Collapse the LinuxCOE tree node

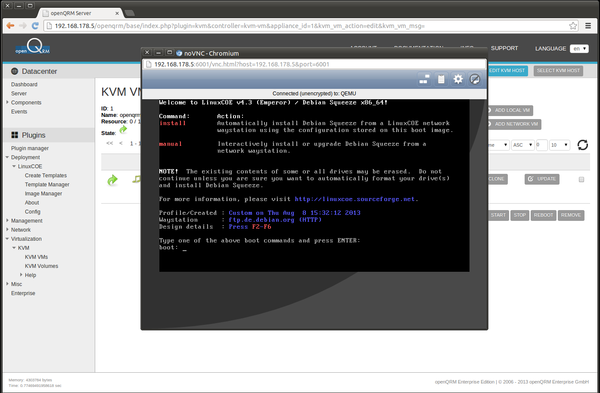point(14,166)
